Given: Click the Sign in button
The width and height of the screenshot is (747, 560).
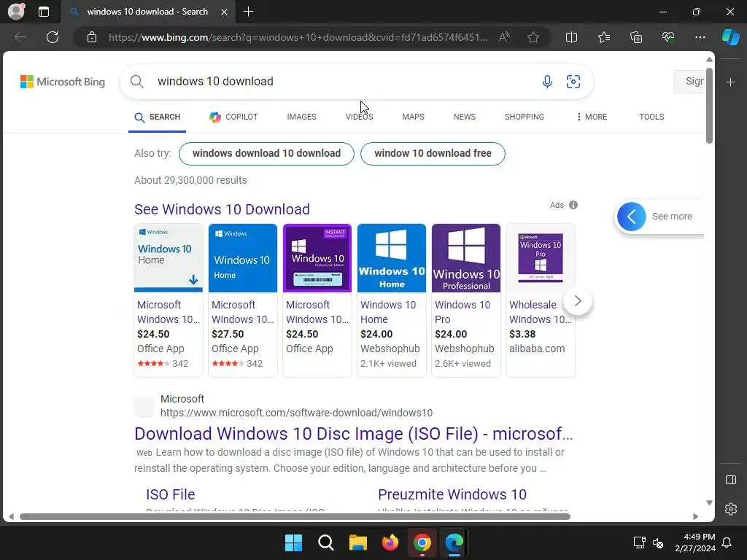Looking at the screenshot, I should coord(689,82).
